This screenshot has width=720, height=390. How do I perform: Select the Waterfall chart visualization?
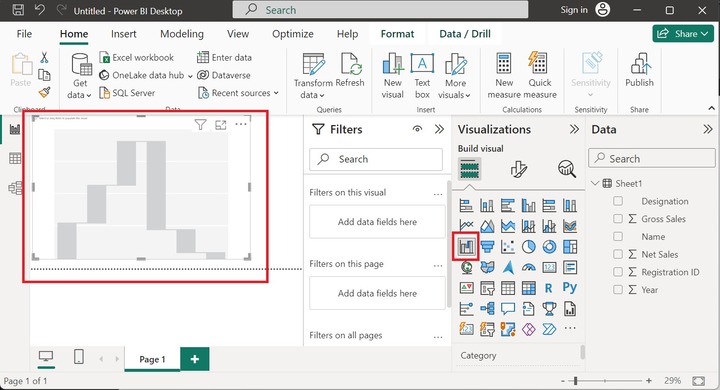(x=466, y=247)
